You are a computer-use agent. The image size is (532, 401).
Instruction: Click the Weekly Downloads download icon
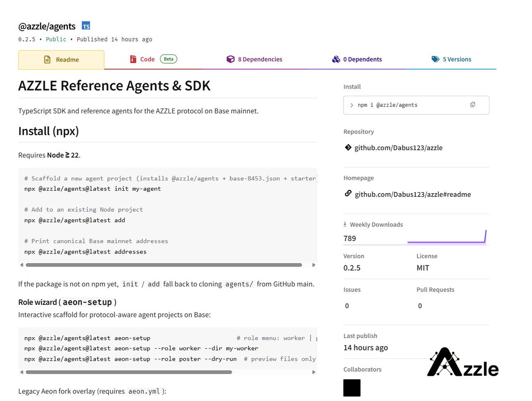tap(345, 225)
